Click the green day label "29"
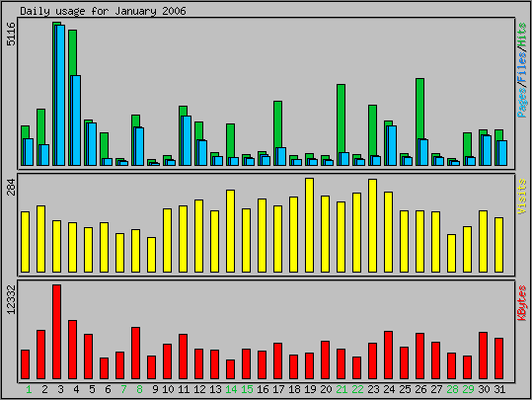Screen dimensions: 532x400 tap(468, 389)
